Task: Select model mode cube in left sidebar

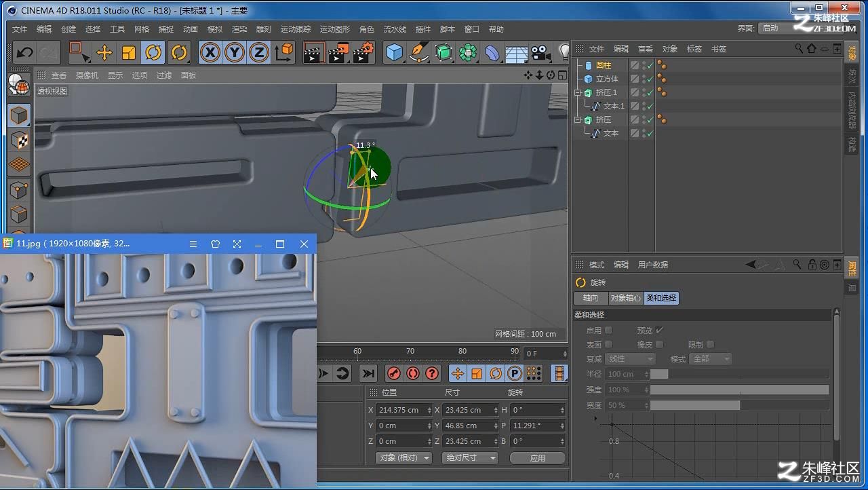Action: (x=19, y=115)
